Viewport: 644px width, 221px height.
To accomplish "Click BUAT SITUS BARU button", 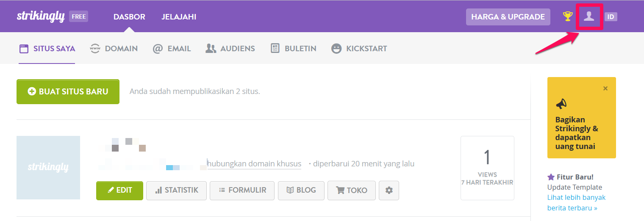I will [x=68, y=91].
